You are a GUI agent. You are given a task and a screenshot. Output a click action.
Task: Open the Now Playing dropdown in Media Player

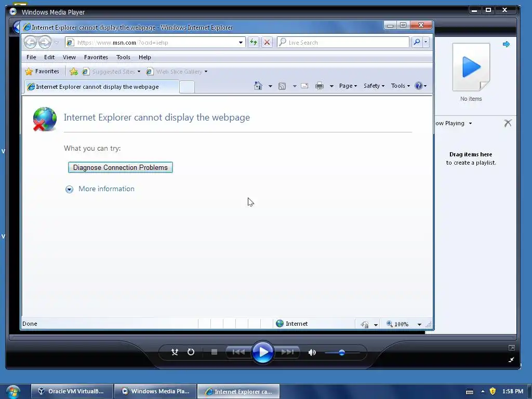coord(454,123)
